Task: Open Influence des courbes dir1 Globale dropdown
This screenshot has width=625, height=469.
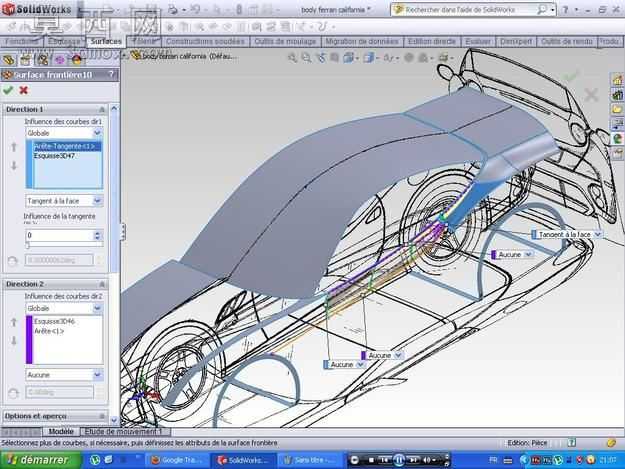Action: [98, 133]
